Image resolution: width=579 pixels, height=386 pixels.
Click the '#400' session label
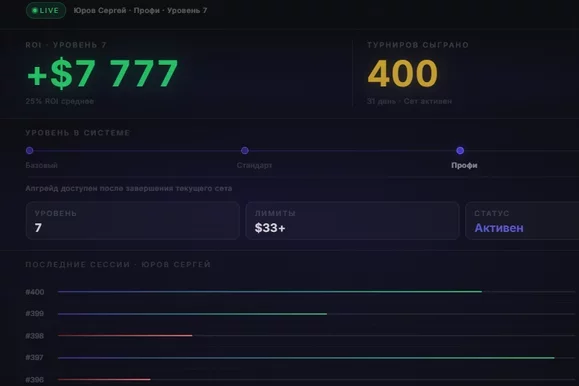35,292
